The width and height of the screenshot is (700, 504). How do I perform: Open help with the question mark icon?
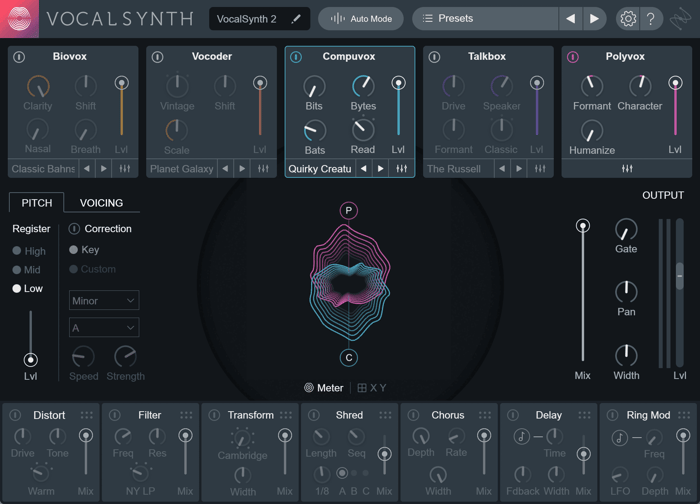click(651, 19)
